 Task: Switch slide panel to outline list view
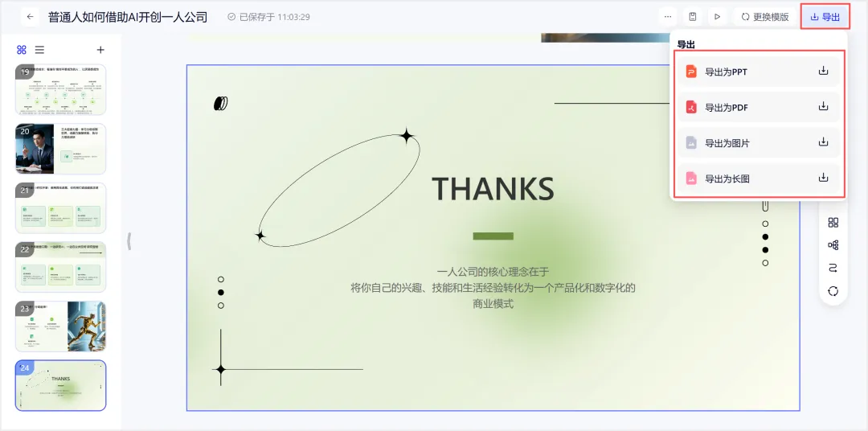(x=40, y=50)
